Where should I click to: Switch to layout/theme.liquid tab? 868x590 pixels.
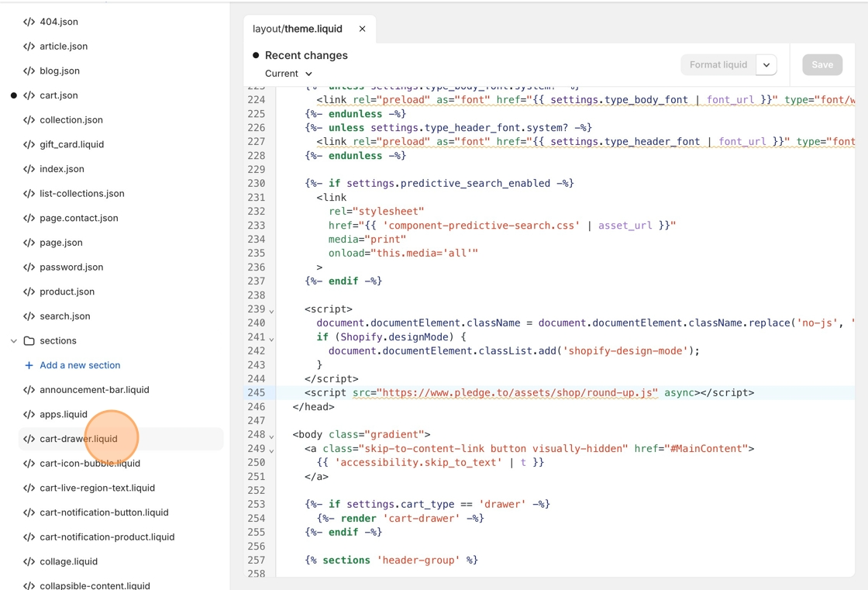298,29
